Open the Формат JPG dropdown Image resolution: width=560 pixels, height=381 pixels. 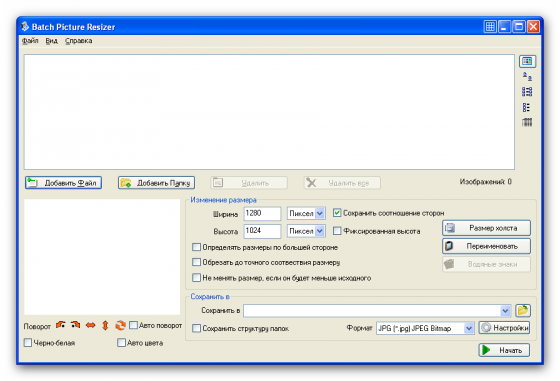click(x=469, y=328)
